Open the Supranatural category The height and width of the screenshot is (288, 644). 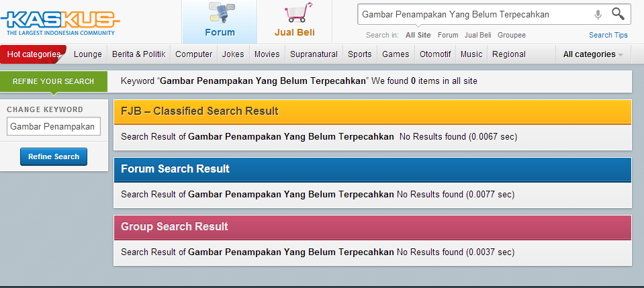tap(314, 54)
